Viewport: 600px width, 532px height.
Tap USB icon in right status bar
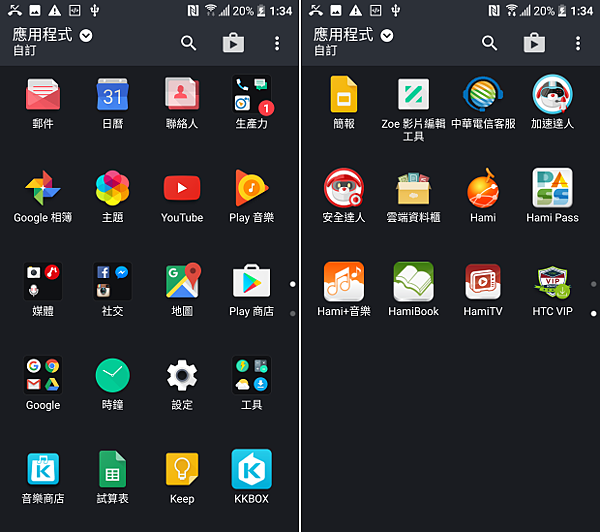pyautogui.click(x=396, y=11)
